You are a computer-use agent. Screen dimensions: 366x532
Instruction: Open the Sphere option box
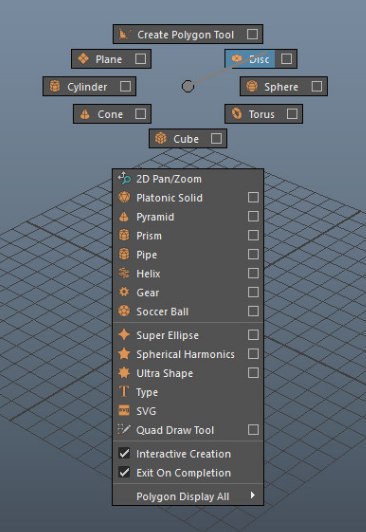tap(317, 86)
